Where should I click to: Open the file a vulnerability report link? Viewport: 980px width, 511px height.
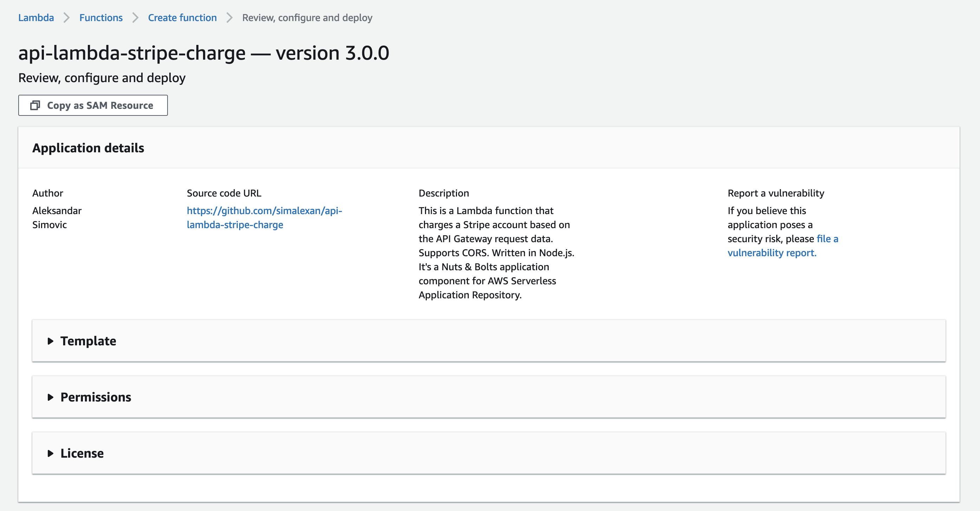coord(782,246)
